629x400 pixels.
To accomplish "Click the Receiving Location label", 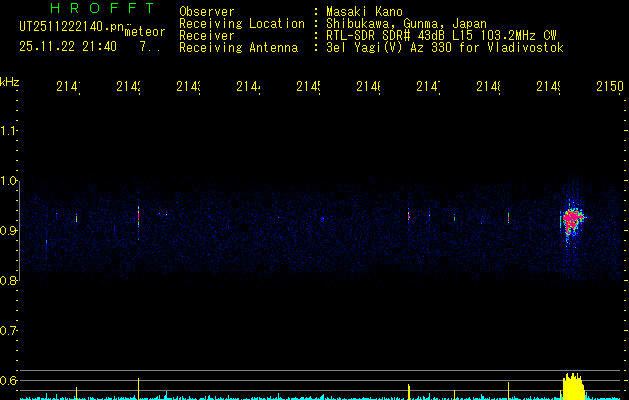I will coord(242,24).
